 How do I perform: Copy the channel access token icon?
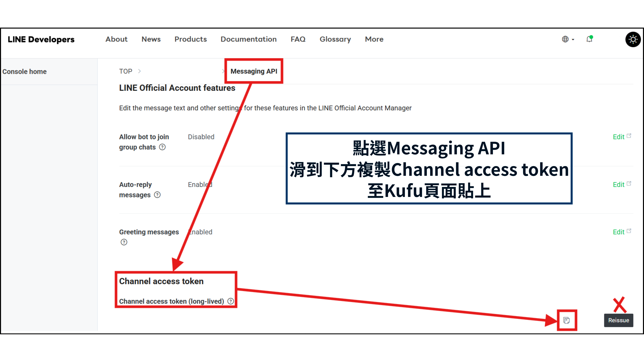[566, 320]
